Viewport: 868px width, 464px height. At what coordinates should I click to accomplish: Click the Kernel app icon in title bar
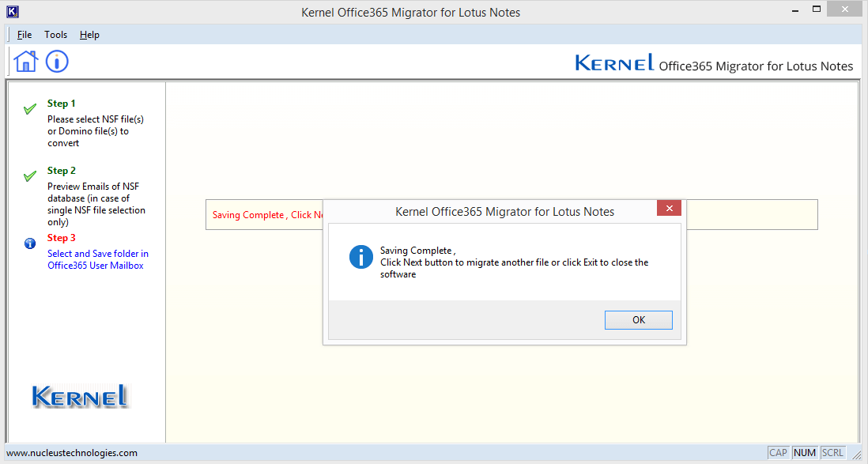12,12
